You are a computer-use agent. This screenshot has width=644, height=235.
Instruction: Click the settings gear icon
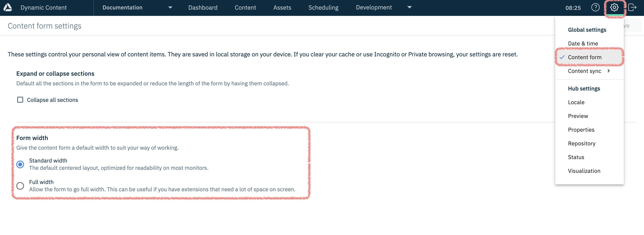614,8
